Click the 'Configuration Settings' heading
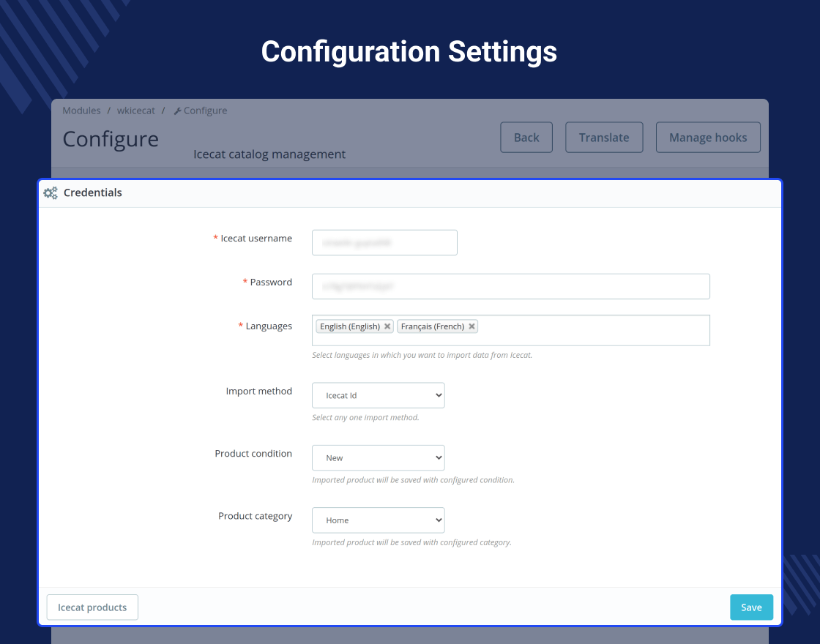This screenshot has width=820, height=644. pyautogui.click(x=409, y=52)
